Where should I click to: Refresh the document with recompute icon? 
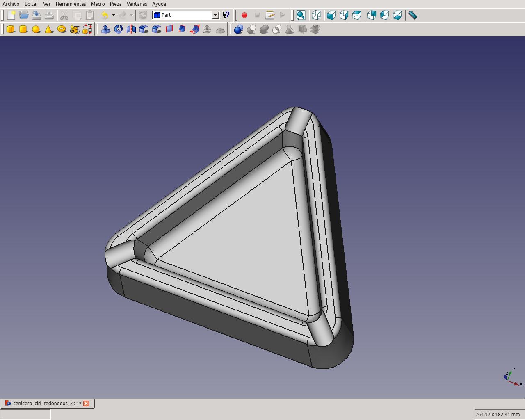click(143, 15)
